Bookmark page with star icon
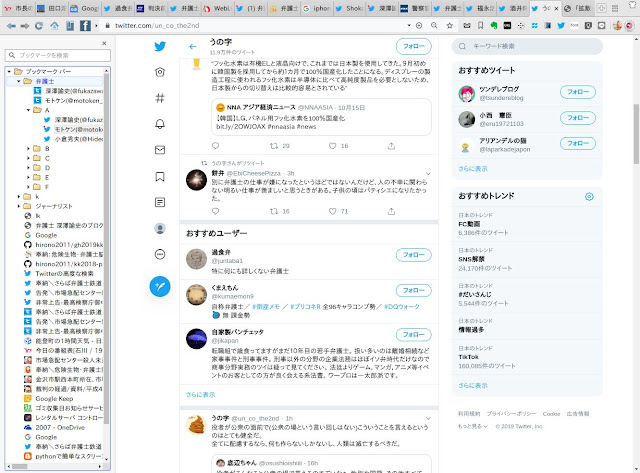 click(x=449, y=26)
